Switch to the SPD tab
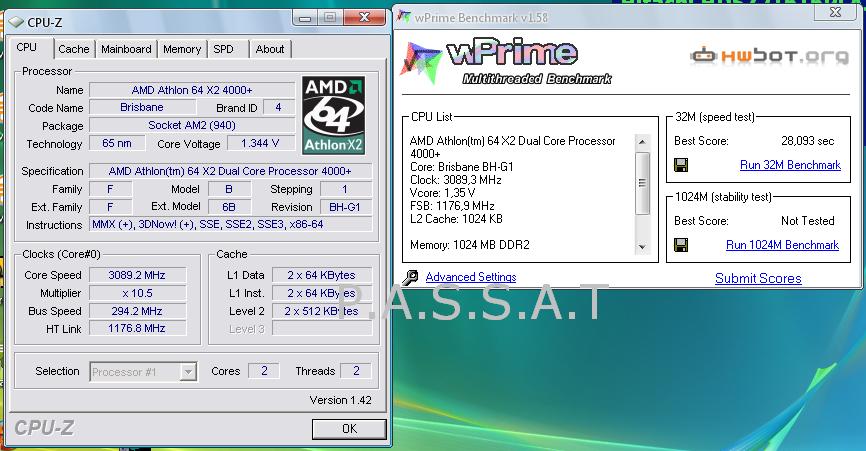 (x=223, y=49)
